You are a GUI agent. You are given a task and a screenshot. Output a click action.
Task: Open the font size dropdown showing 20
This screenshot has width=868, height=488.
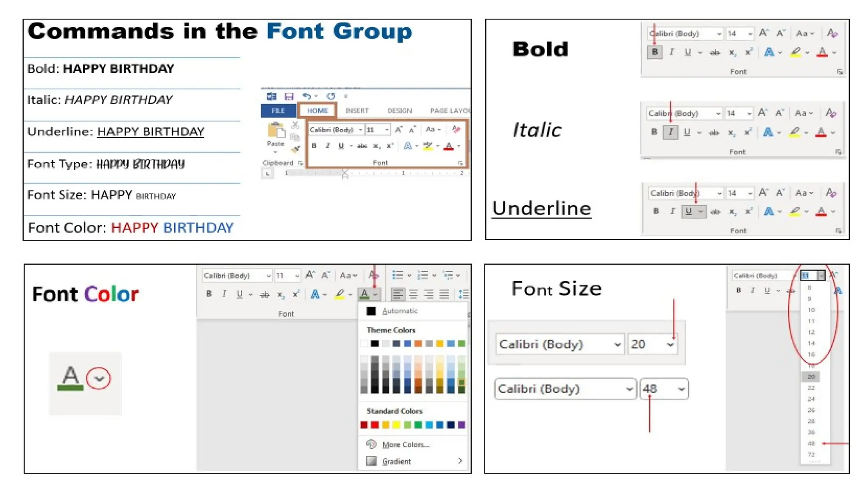pos(670,344)
